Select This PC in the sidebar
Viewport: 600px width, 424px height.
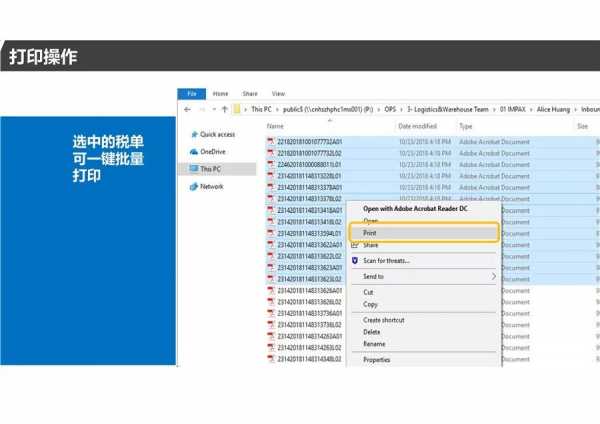(x=209, y=169)
